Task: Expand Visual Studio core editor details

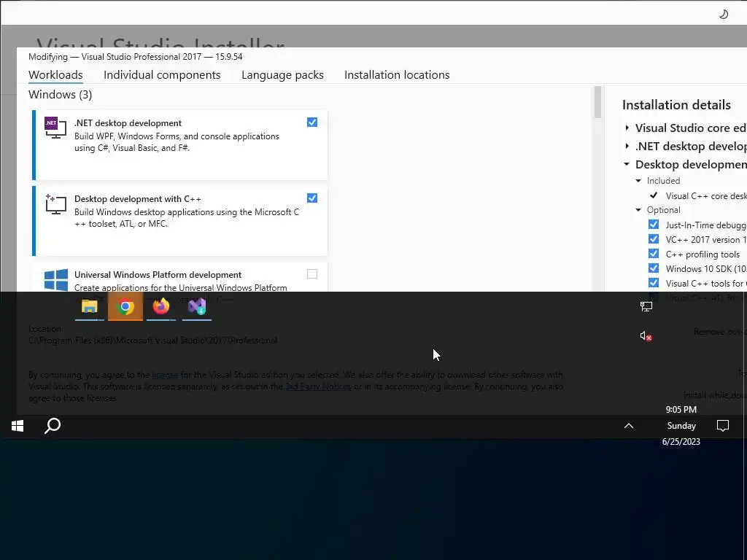Action: click(627, 128)
